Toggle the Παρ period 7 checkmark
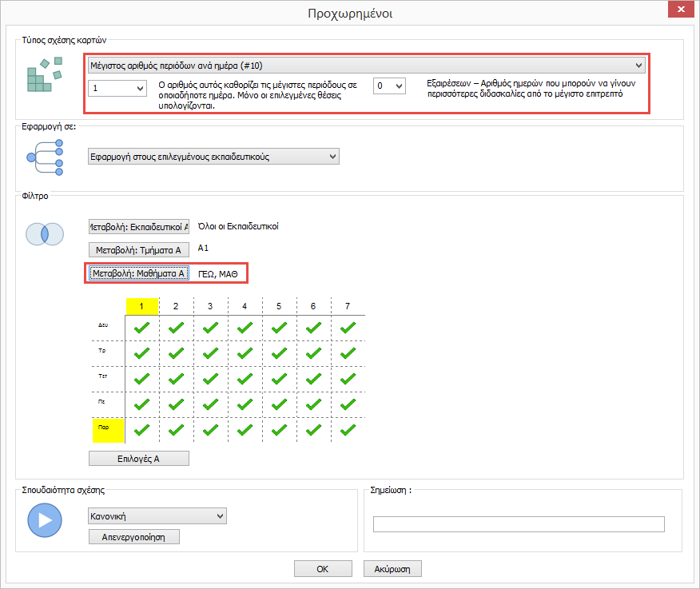This screenshot has height=589, width=700. click(x=348, y=430)
